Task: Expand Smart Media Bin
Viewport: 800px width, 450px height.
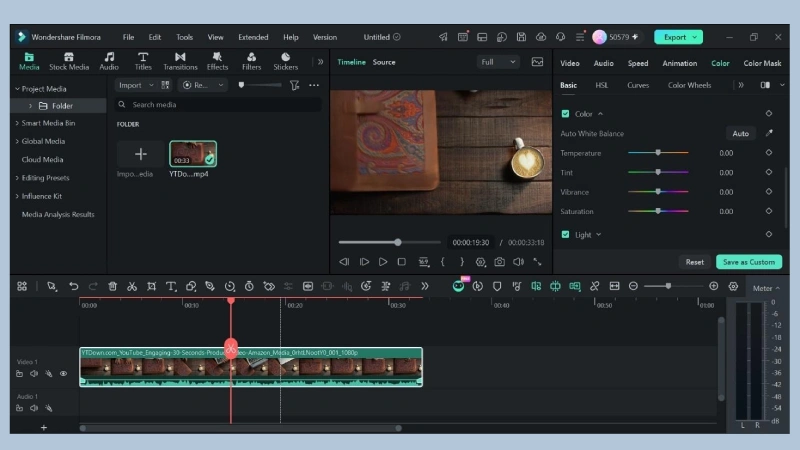Action: point(17,123)
